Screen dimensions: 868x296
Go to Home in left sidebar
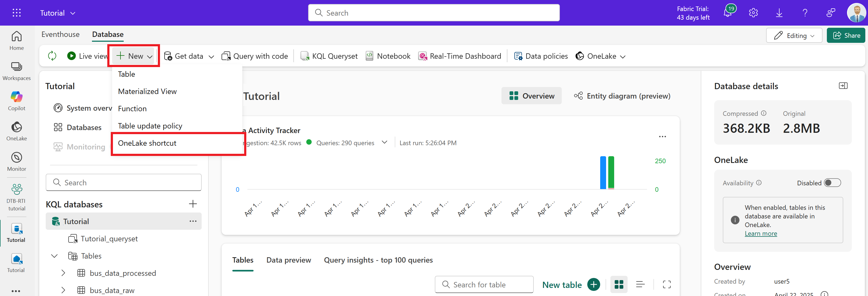tap(16, 41)
